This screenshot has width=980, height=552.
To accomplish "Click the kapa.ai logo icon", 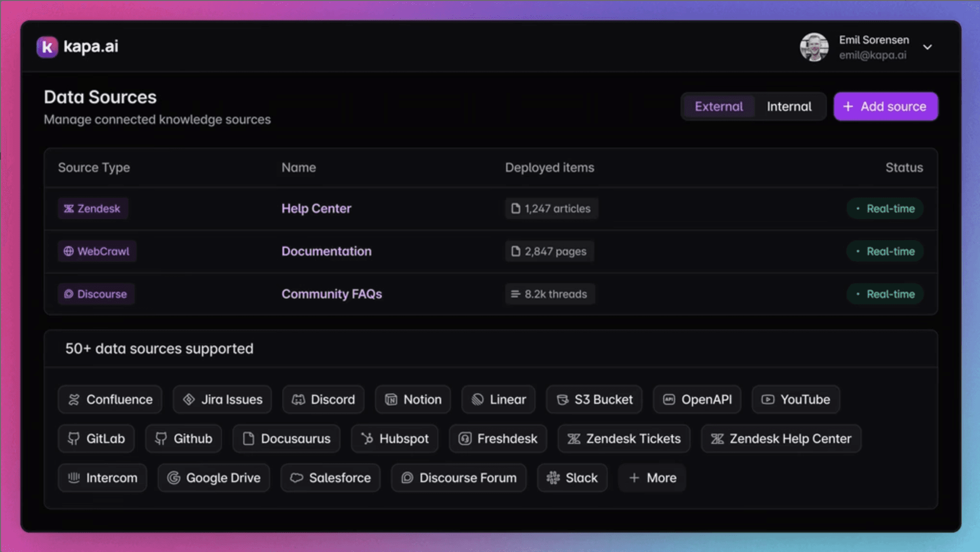I will 47,47.
